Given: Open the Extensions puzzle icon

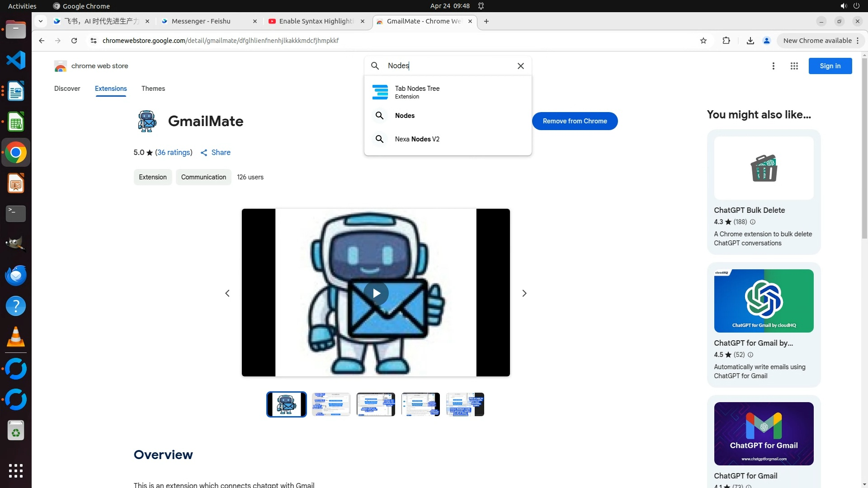Looking at the screenshot, I should coord(726,41).
